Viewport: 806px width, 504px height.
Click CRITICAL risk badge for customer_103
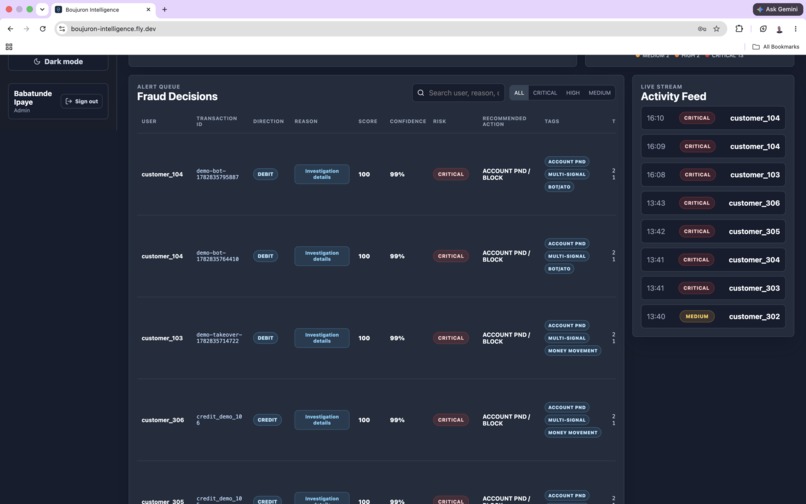451,338
